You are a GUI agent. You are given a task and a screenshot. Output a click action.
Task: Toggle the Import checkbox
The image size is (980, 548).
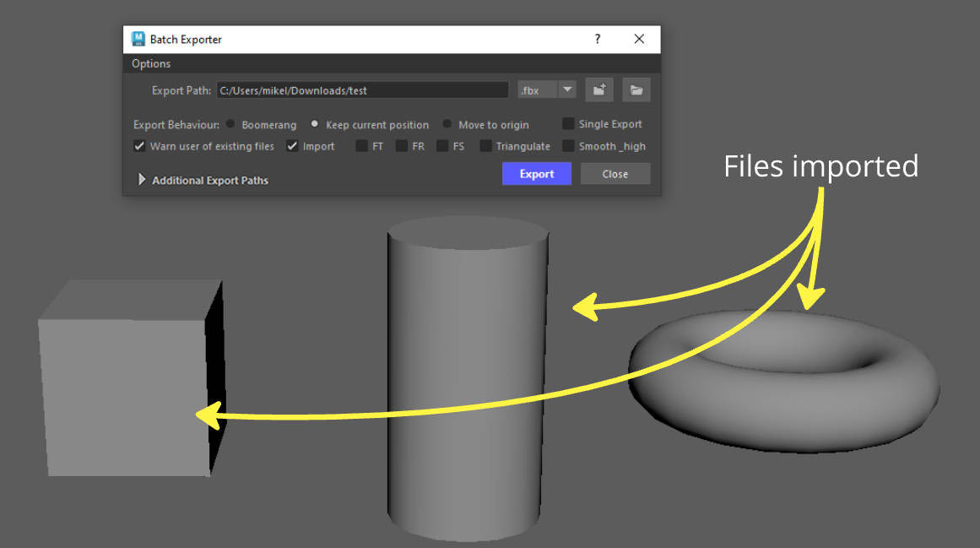pos(292,145)
